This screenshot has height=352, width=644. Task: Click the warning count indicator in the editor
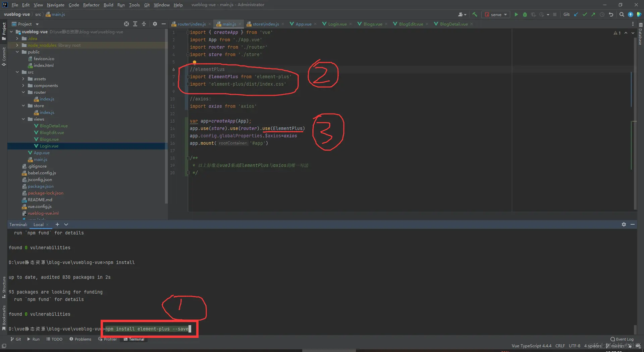(x=617, y=33)
